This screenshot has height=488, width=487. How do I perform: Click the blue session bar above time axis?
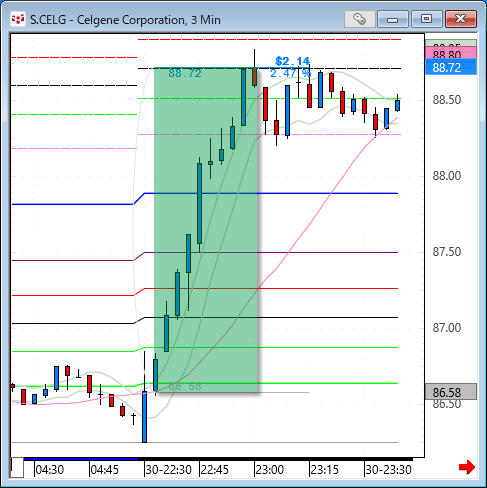pyautogui.click(x=81, y=459)
